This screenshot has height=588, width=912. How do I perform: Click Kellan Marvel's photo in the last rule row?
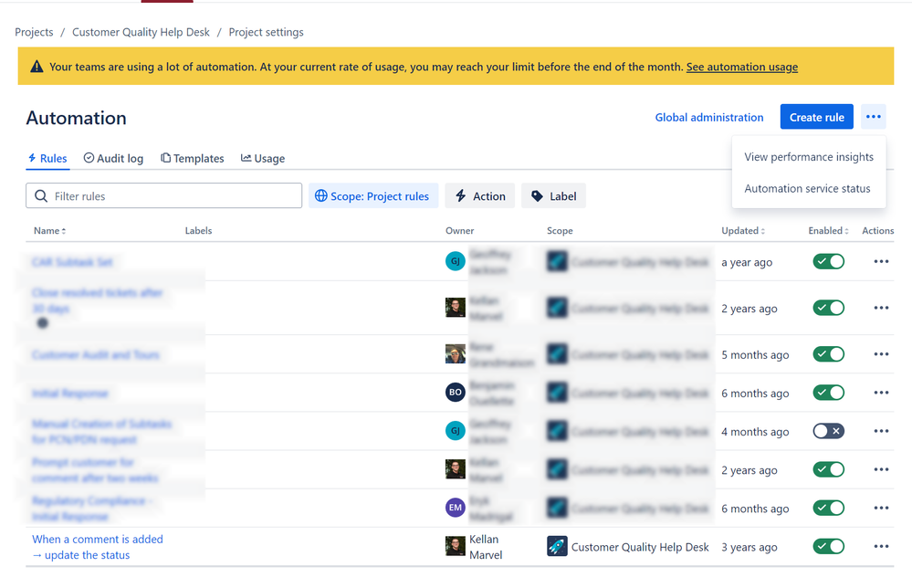tap(456, 546)
